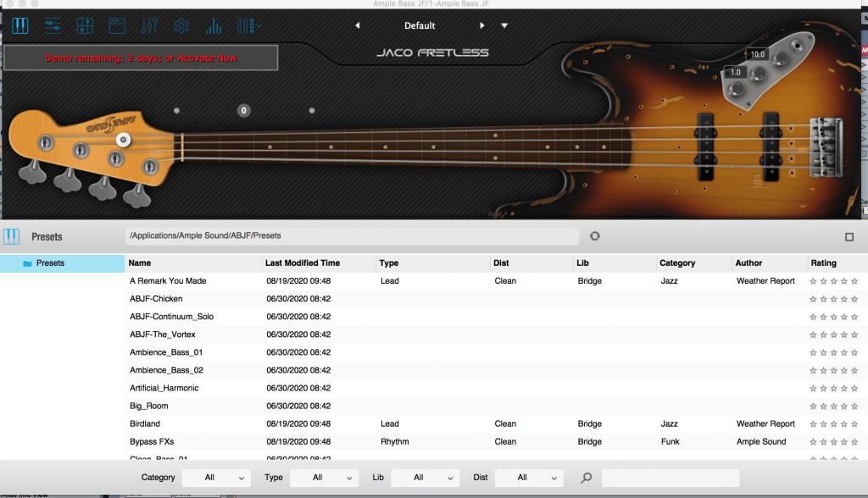Open the gear settings icon
The height and width of the screenshot is (498, 868).
[181, 25]
